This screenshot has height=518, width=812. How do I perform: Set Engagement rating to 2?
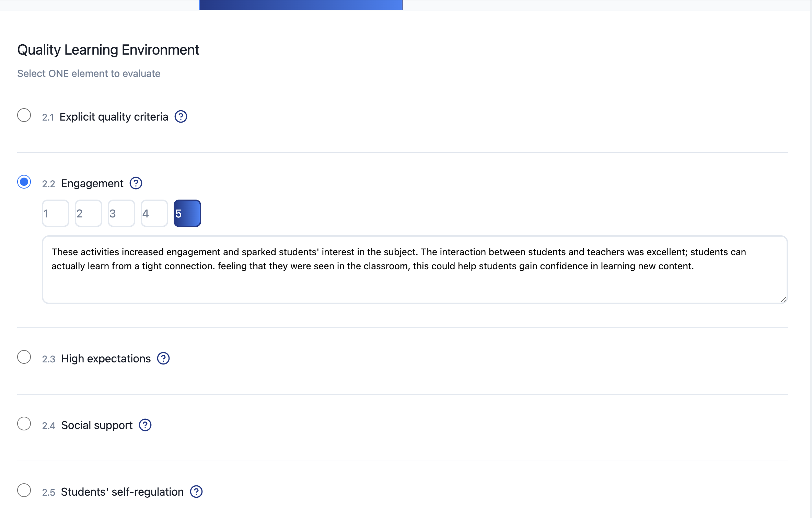89,213
